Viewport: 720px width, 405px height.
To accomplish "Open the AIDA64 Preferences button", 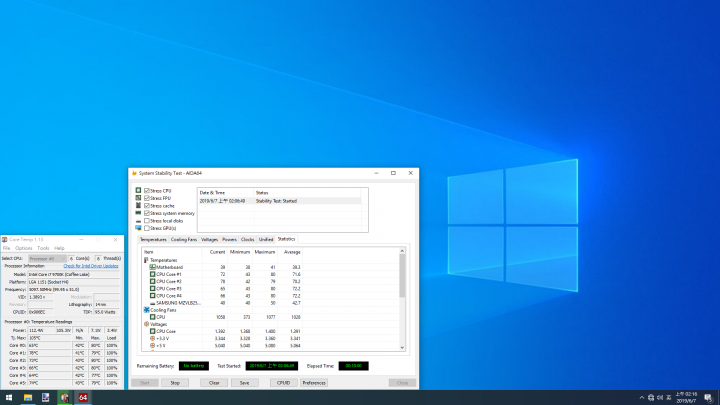I will point(314,382).
